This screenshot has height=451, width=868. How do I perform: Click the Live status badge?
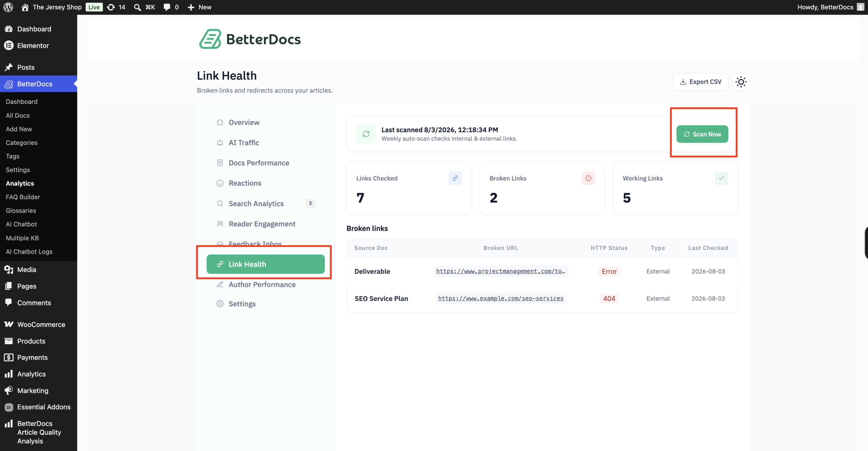point(94,7)
